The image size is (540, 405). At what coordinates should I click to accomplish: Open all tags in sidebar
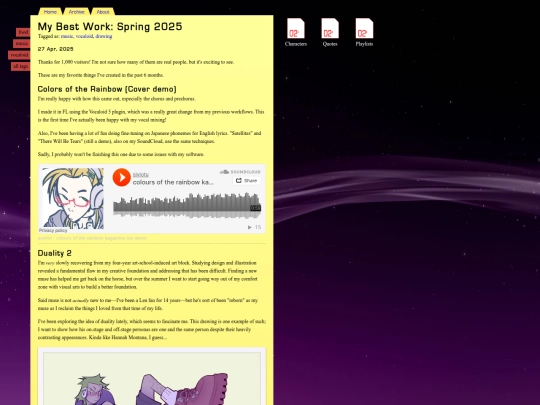pos(21,66)
